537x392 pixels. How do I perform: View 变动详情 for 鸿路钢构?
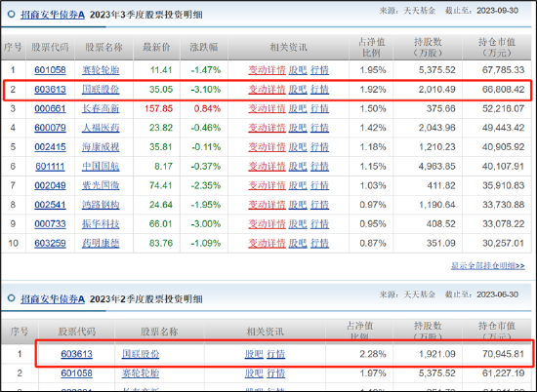[x=267, y=205]
